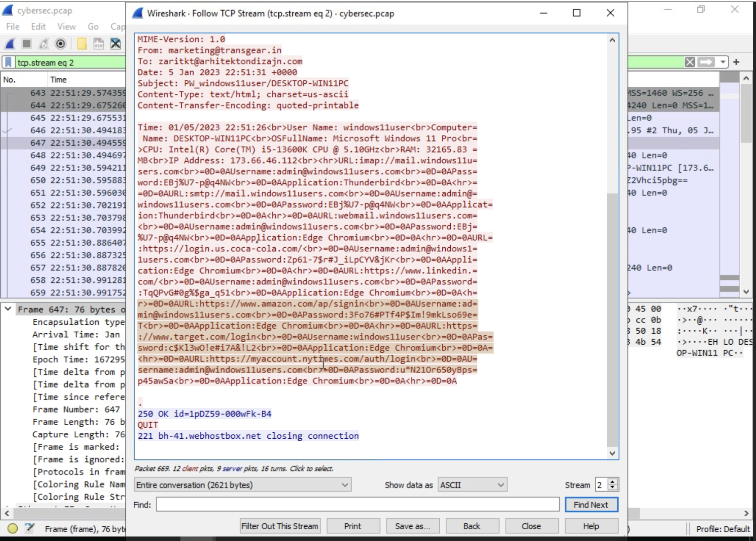Screen dimensions: 756x541
Task: Click the shark fin start capture icon
Action: (x=10, y=44)
